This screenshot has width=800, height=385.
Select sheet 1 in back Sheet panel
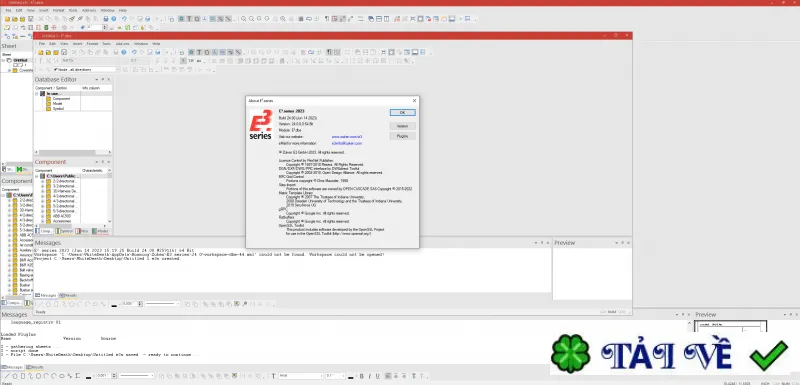point(19,65)
